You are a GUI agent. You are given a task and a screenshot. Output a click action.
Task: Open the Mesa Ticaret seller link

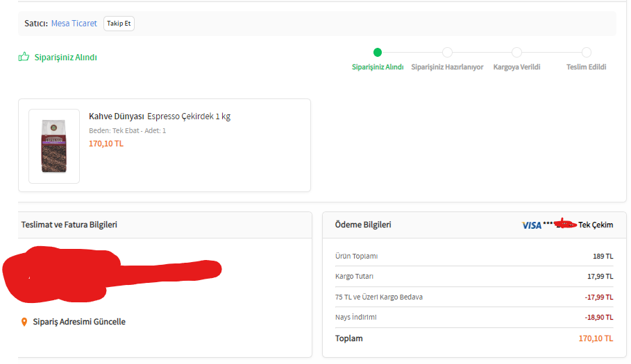point(74,24)
